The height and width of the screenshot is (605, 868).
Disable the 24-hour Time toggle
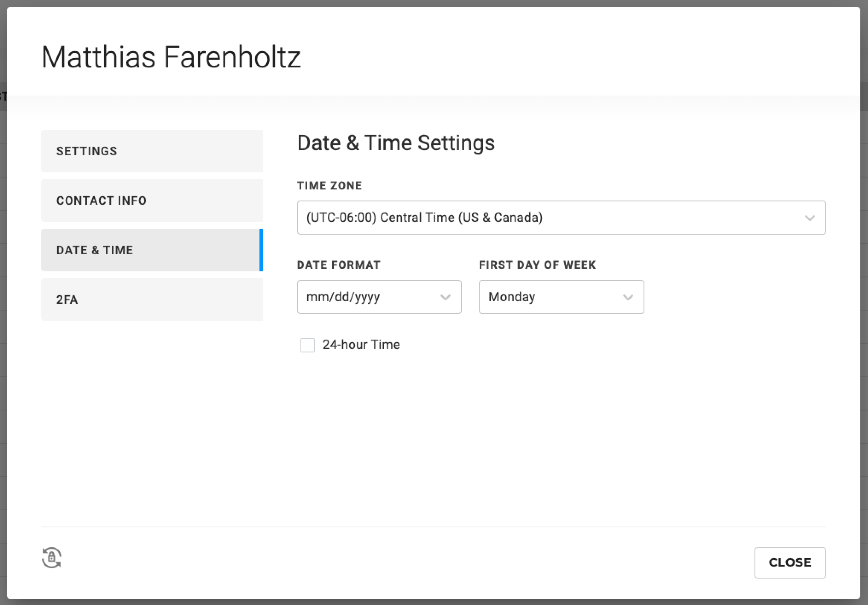tap(307, 344)
